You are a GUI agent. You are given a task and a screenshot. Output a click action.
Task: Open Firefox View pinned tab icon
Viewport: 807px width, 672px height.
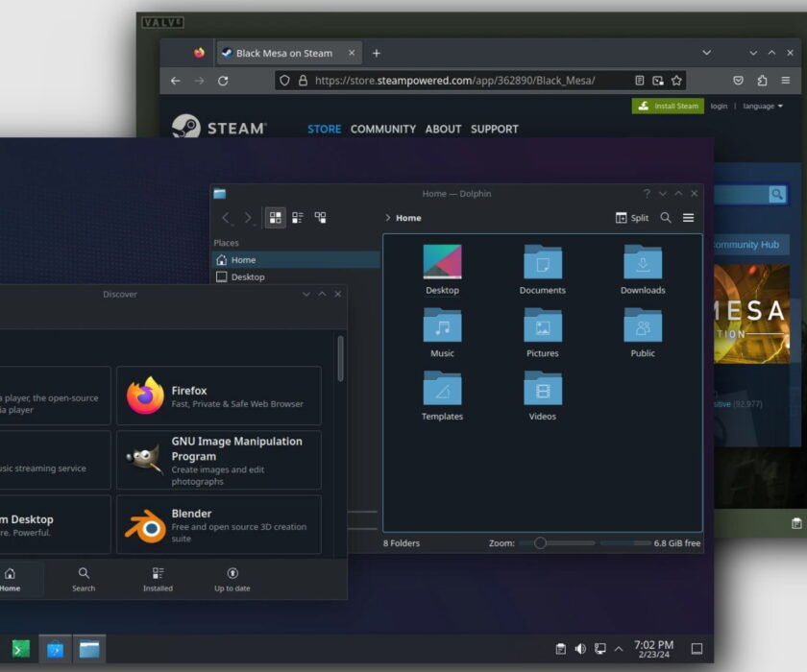(x=199, y=53)
